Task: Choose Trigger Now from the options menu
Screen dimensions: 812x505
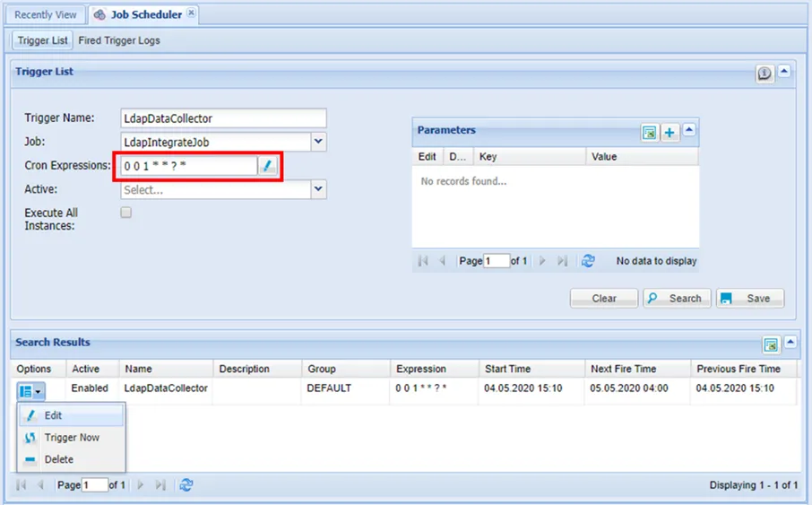Action: [x=72, y=438]
